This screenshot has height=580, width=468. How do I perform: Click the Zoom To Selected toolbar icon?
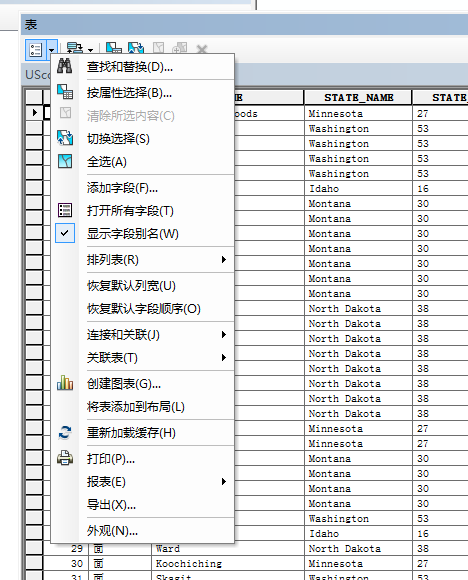(180, 48)
